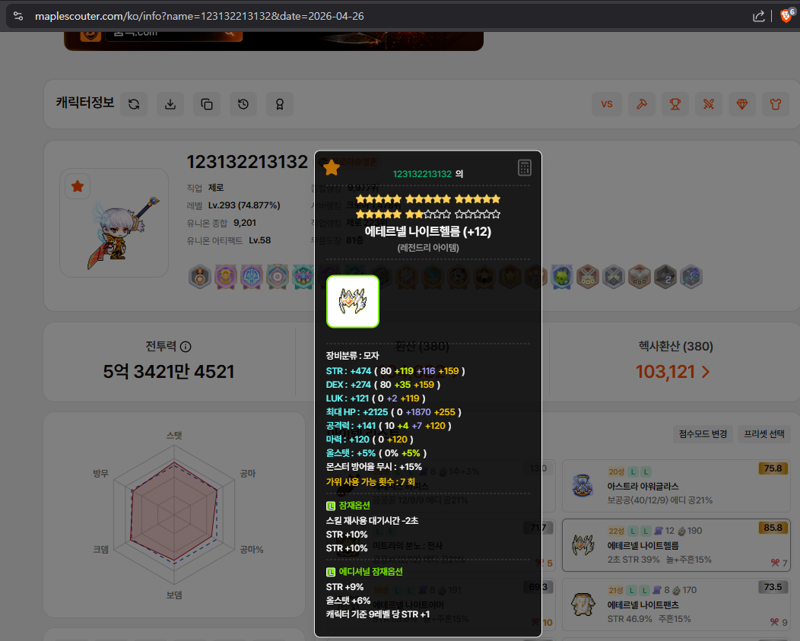Click the hourglass item icon

583,485
